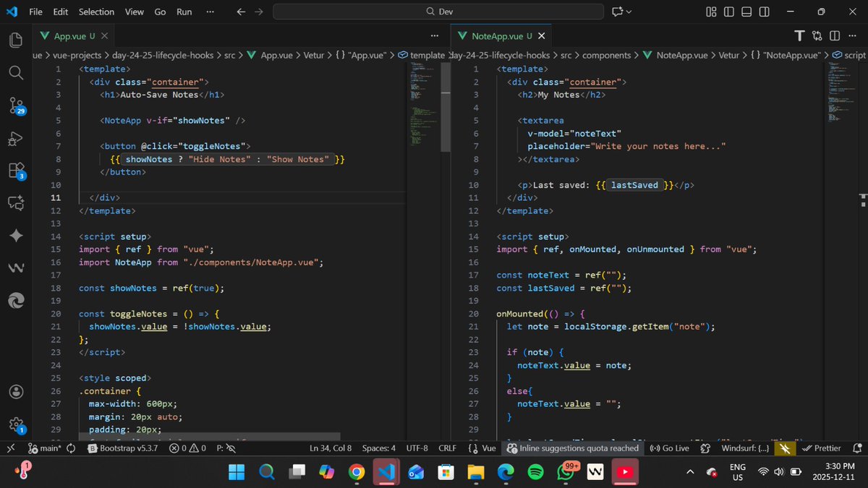
Task: Switch to the App.vue tab
Action: click(x=69, y=35)
